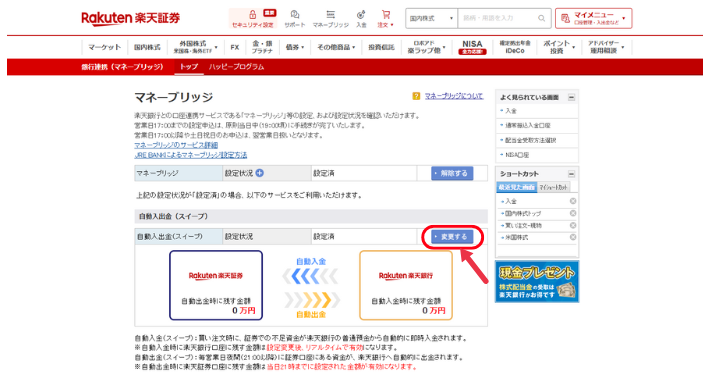Image resolution: width=710 pixels, height=380 pixels.
Task: Click the yellow help question icon
Action: [416, 96]
